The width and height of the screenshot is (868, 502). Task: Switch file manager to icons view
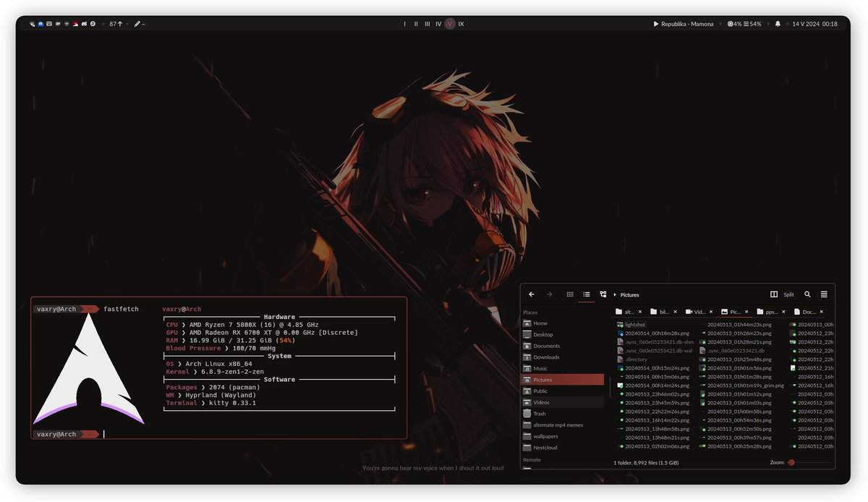tap(570, 294)
